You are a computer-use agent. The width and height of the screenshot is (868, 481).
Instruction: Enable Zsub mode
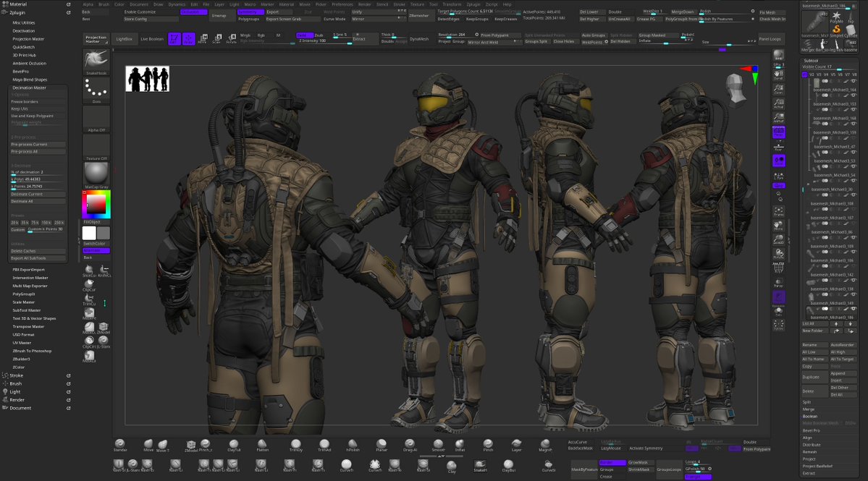(x=319, y=35)
